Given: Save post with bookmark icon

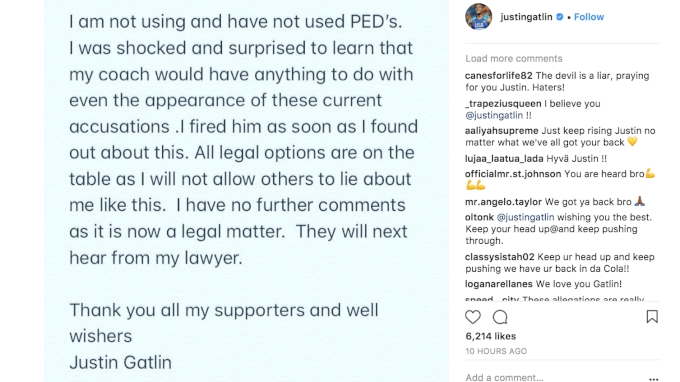Looking at the screenshot, I should [x=652, y=317].
